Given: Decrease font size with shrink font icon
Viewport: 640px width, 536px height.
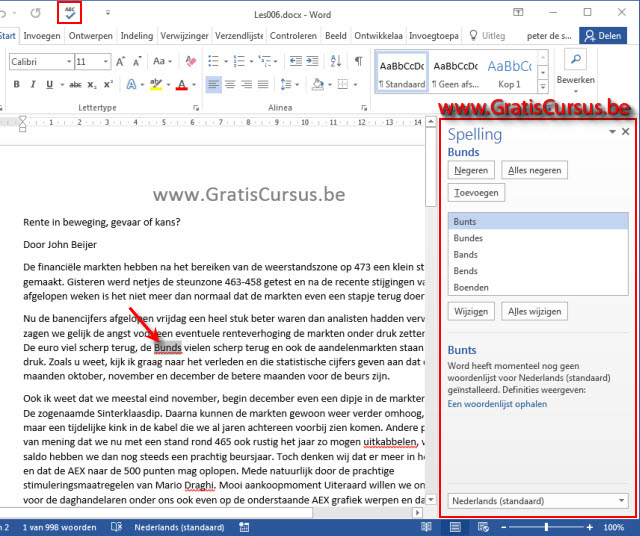Looking at the screenshot, I should click(x=137, y=62).
